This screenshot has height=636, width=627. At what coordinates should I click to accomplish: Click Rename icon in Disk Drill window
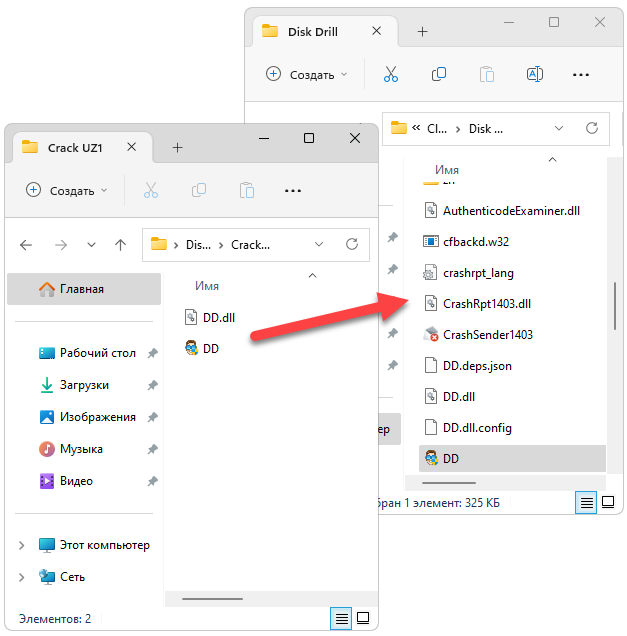click(535, 74)
